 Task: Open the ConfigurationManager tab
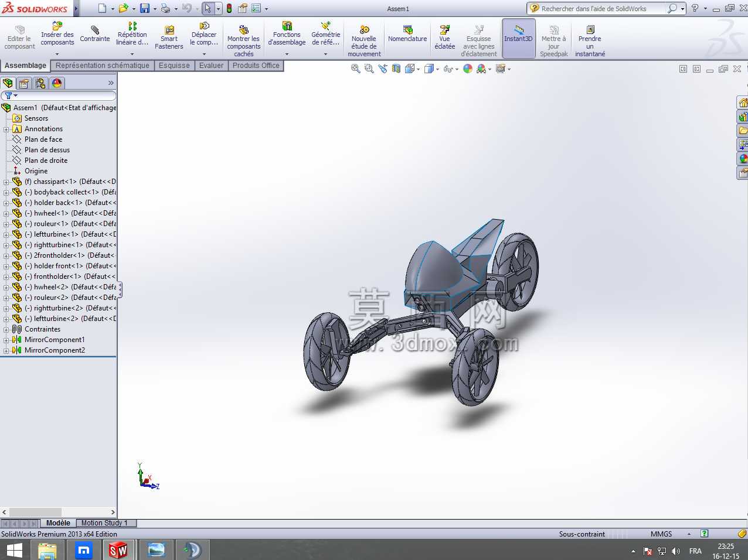coord(40,83)
